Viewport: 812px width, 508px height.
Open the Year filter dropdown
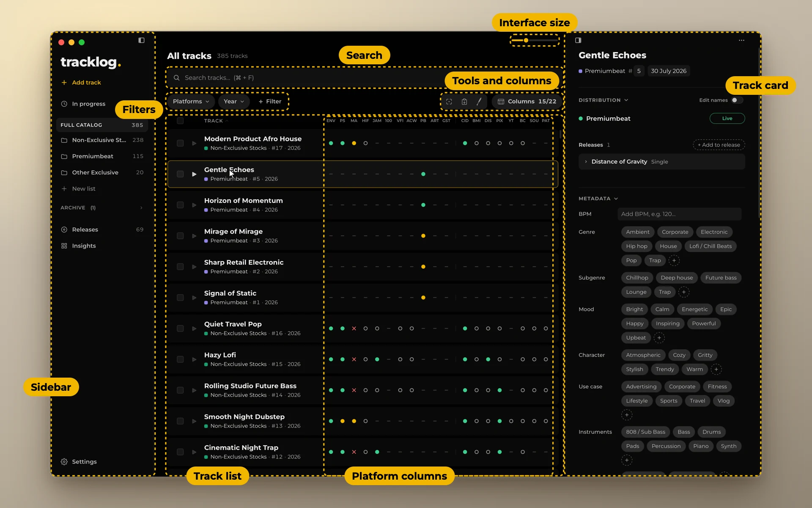point(234,102)
